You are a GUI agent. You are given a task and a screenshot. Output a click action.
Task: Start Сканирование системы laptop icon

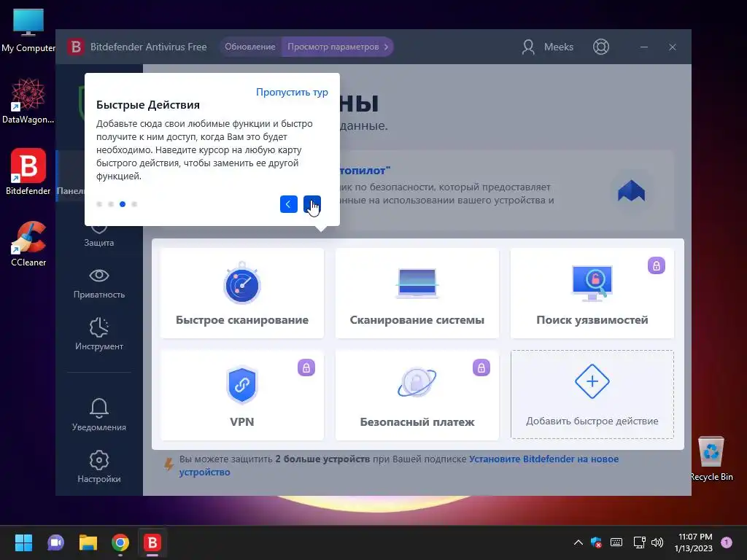tap(417, 284)
